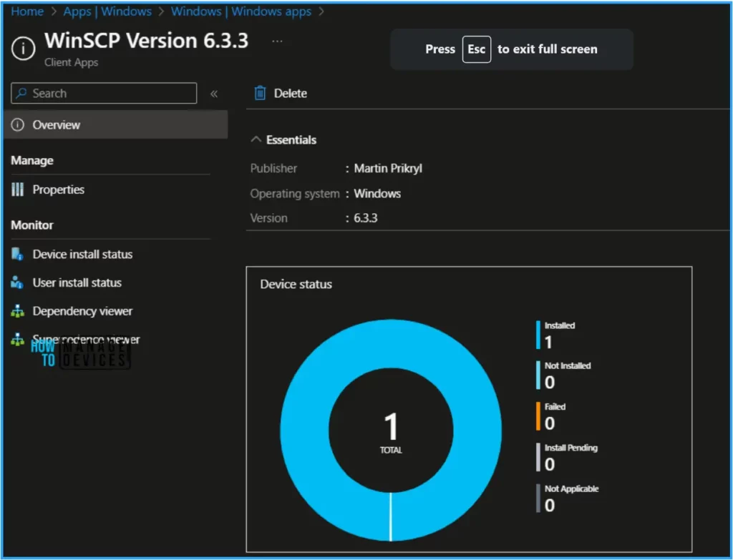Click the Device install status icon
This screenshot has width=733, height=560.
coord(17,254)
